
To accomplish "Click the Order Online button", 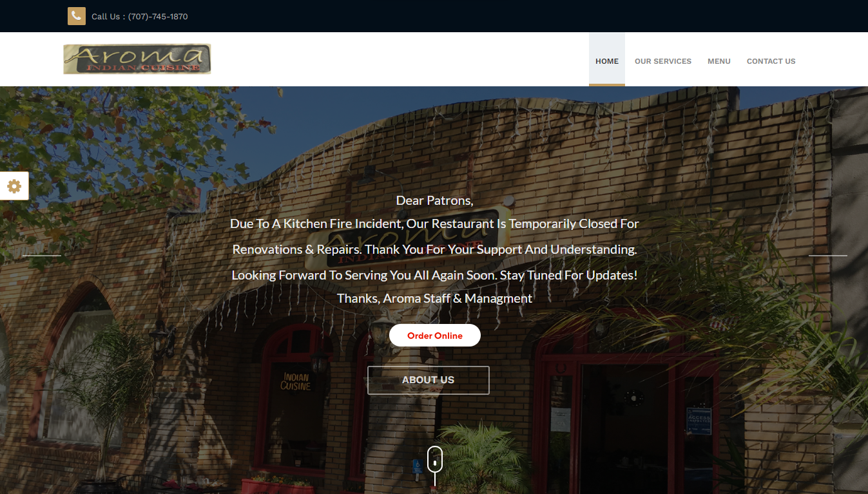I will 435,336.
